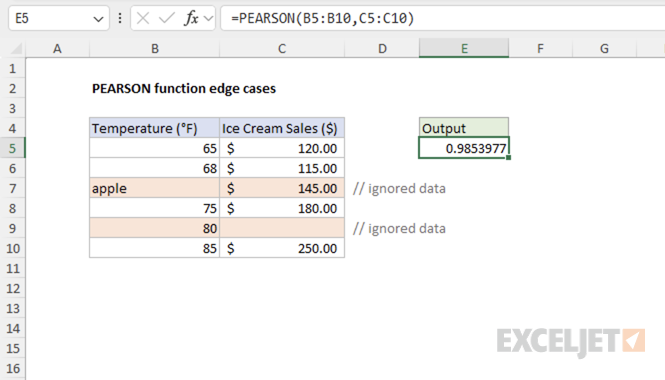Click the empty sales cell beside 80
This screenshot has height=380, width=665.
tap(282, 228)
